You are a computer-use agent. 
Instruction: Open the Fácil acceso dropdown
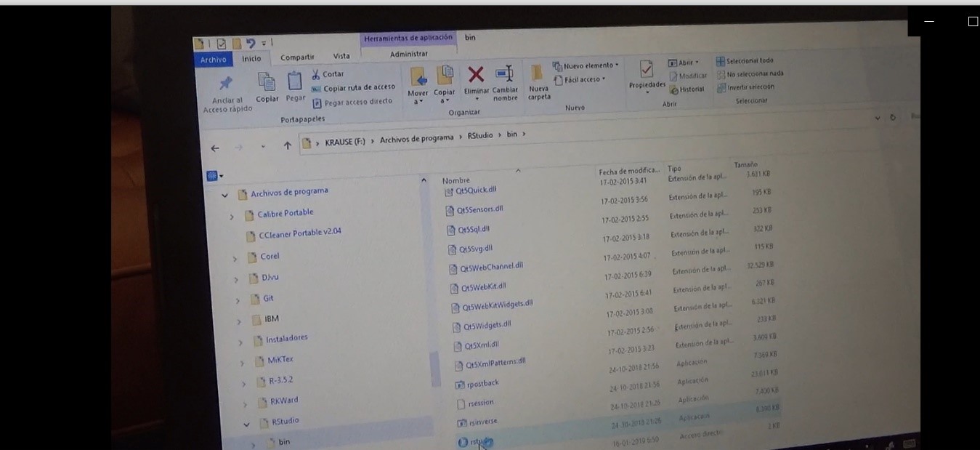[579, 80]
